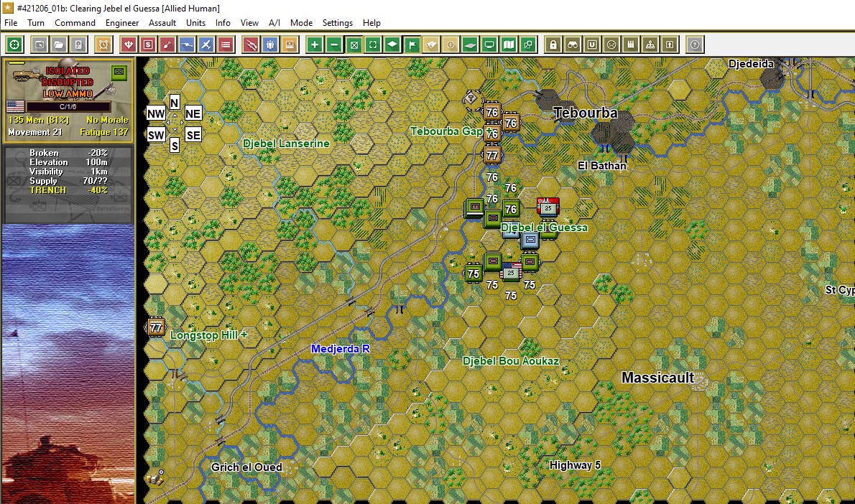Click the SE compass direction button
The image size is (855, 504).
tap(193, 134)
